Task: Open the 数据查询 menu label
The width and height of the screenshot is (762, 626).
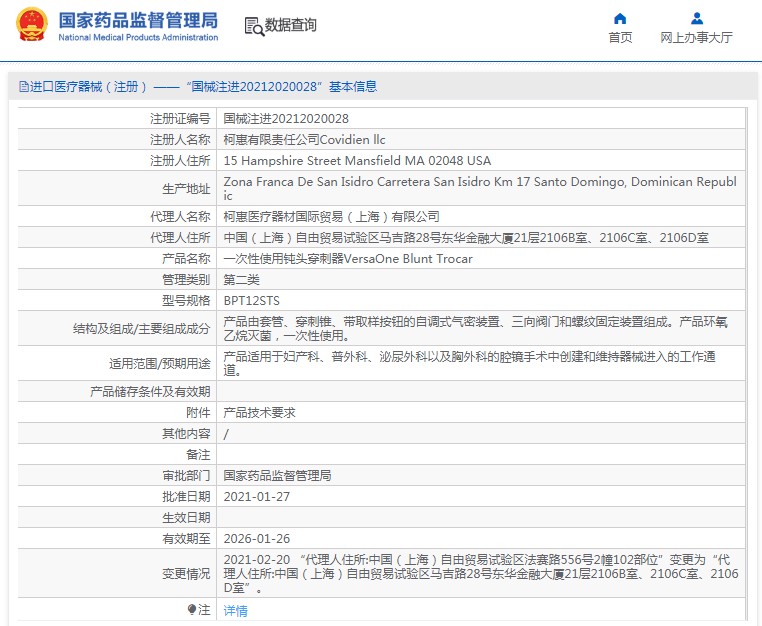Action: (x=290, y=26)
